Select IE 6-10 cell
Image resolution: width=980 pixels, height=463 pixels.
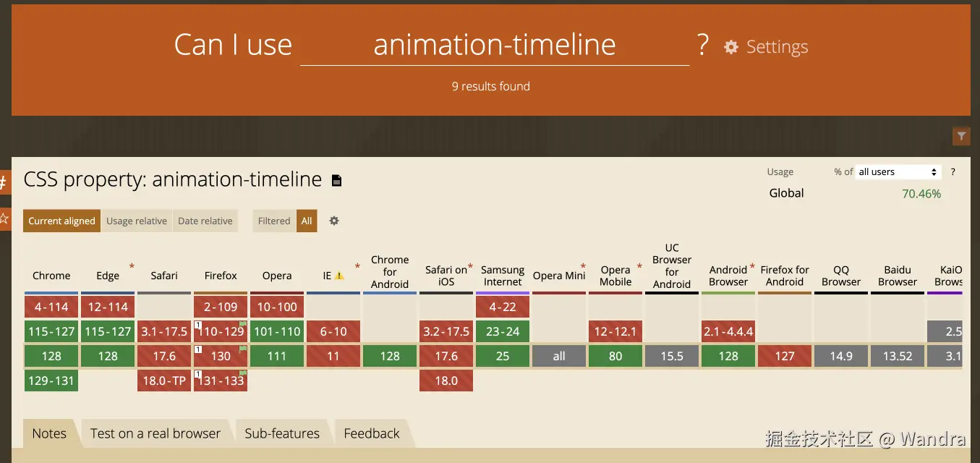[333, 331]
